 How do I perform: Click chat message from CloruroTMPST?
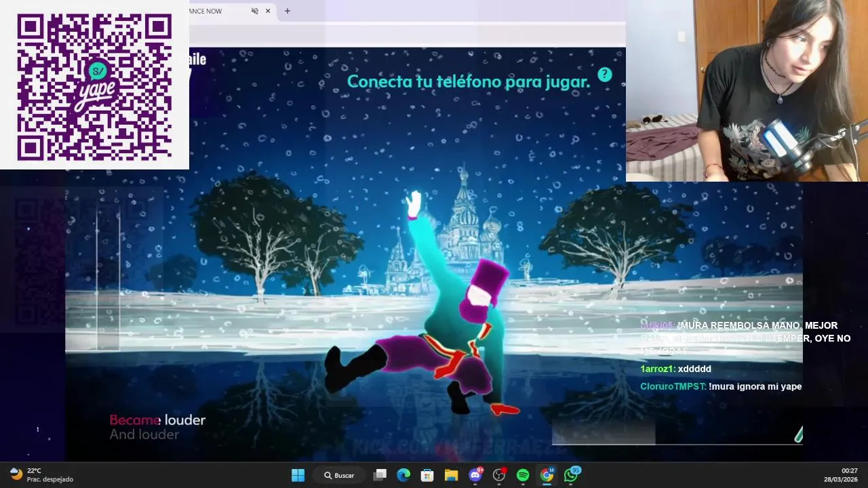click(x=721, y=386)
